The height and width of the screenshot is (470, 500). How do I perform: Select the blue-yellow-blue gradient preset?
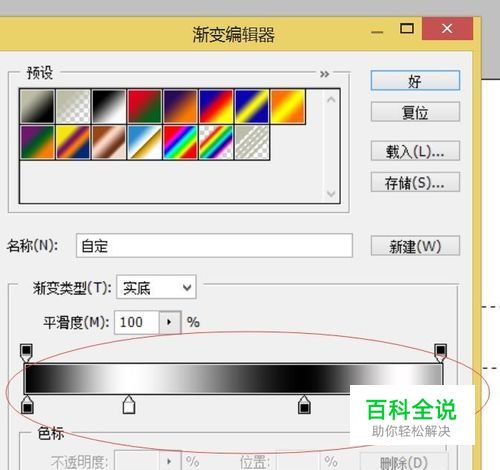click(x=252, y=107)
